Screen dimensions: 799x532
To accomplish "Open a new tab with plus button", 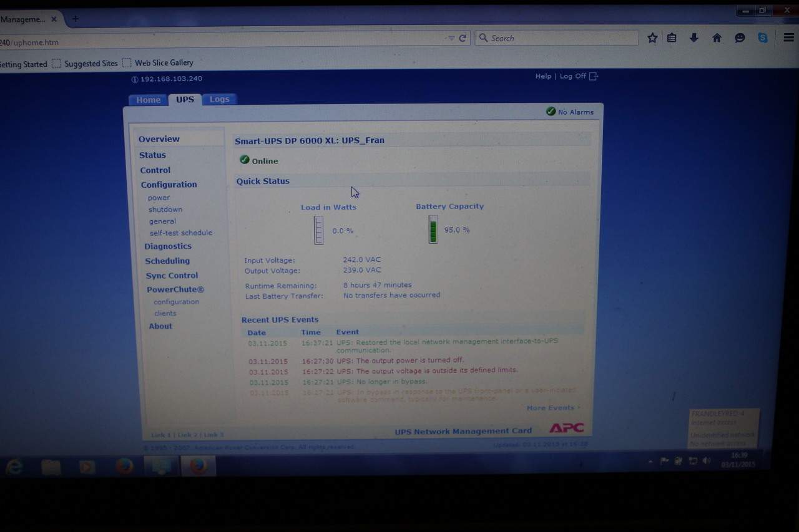I will coord(75,19).
